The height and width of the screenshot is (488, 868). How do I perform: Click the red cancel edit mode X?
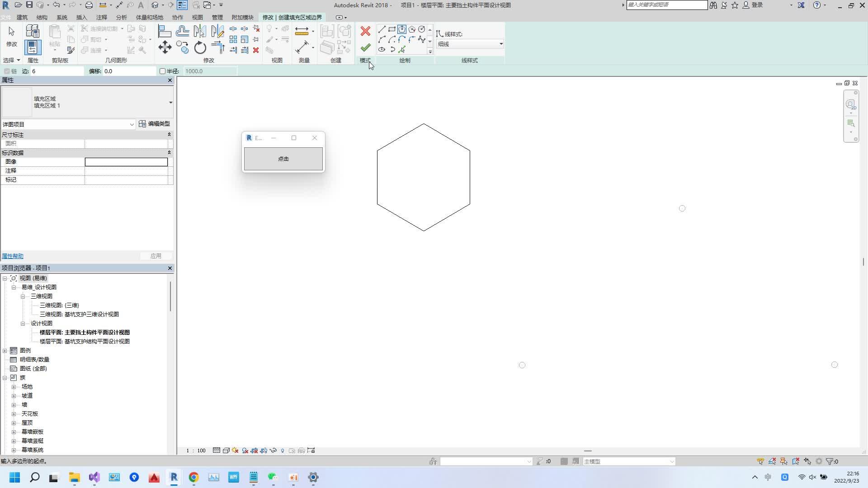365,31
